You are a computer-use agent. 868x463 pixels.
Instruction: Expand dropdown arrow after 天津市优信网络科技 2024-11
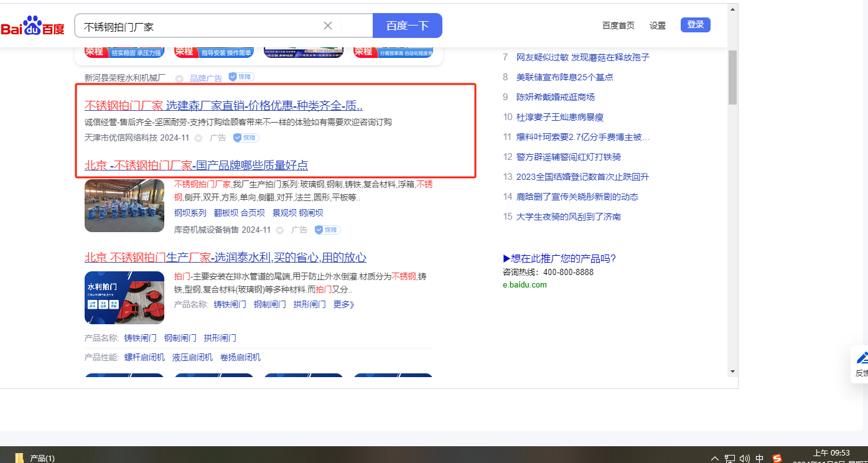(198, 138)
